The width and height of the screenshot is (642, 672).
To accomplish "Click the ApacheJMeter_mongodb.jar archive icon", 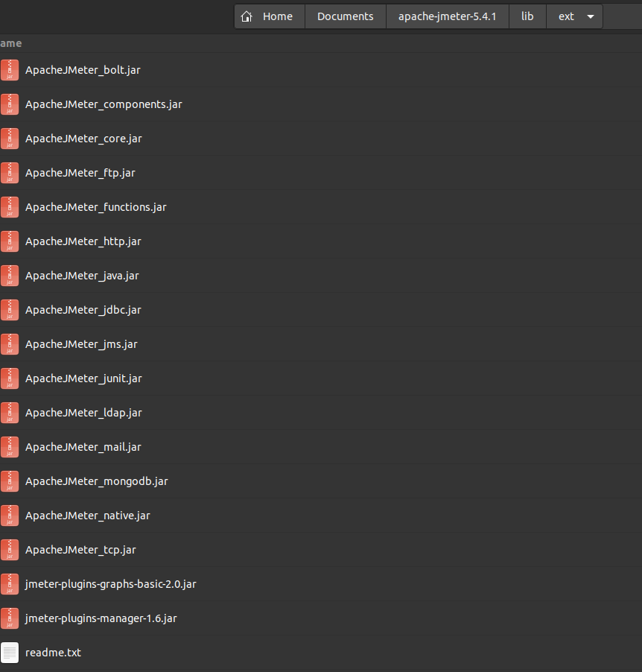I will tap(10, 481).
